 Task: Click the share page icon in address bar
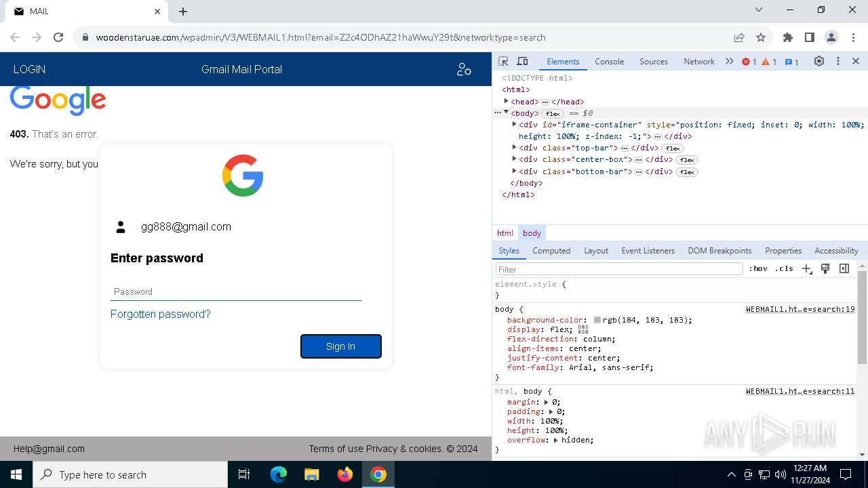[x=739, y=37]
